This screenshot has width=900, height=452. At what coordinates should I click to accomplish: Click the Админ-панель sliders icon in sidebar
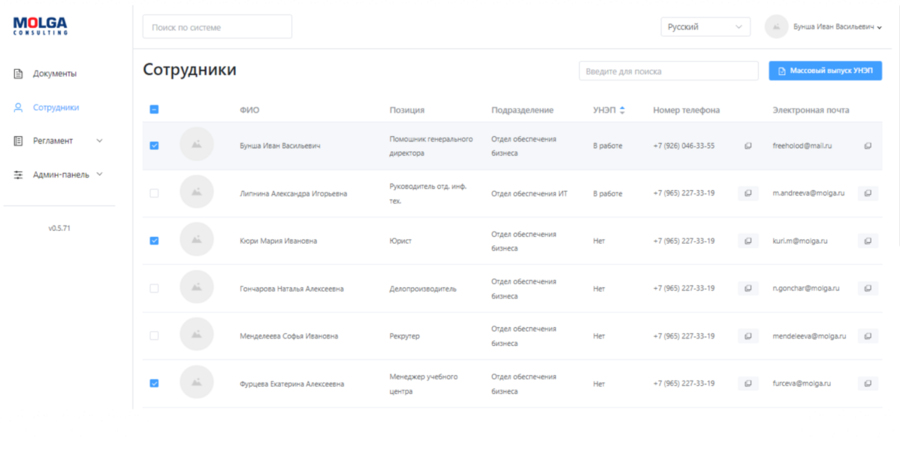point(18,175)
